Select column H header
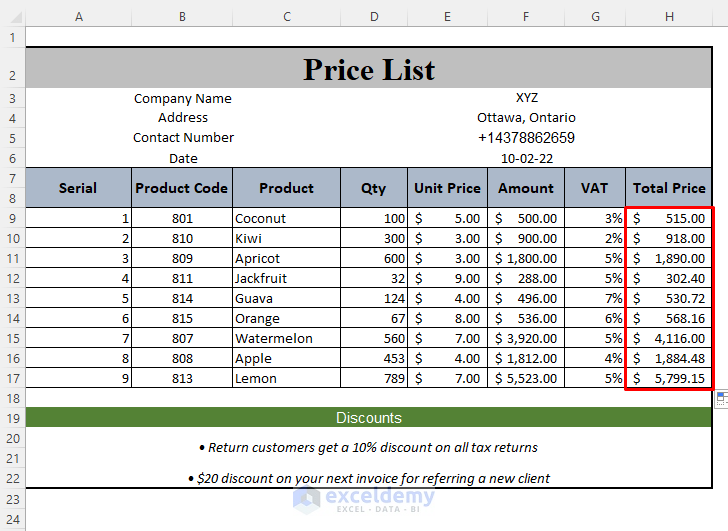 (x=669, y=16)
